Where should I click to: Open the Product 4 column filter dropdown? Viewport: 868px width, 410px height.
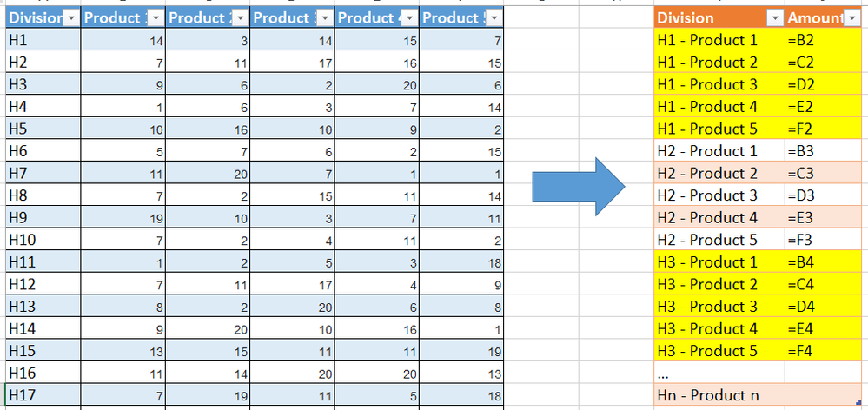coord(409,19)
